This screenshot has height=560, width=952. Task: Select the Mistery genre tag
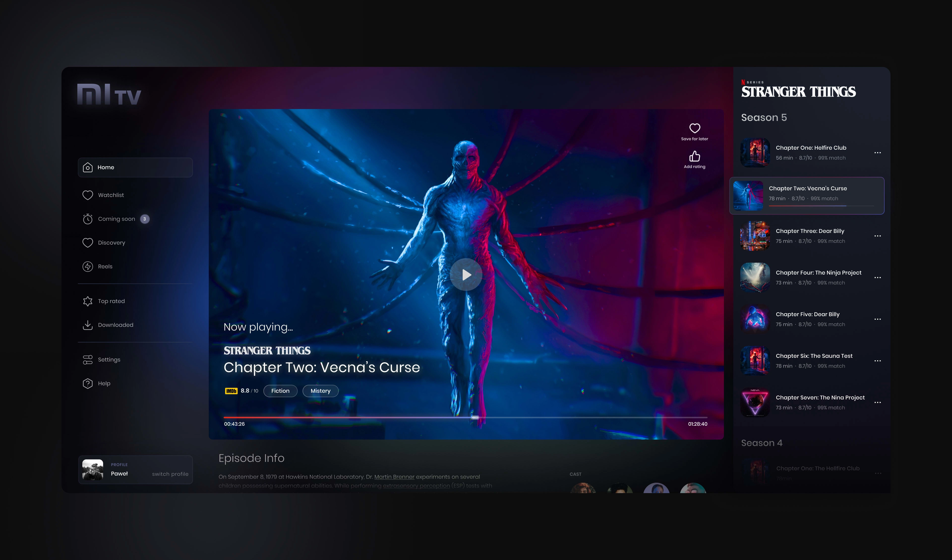point(320,391)
